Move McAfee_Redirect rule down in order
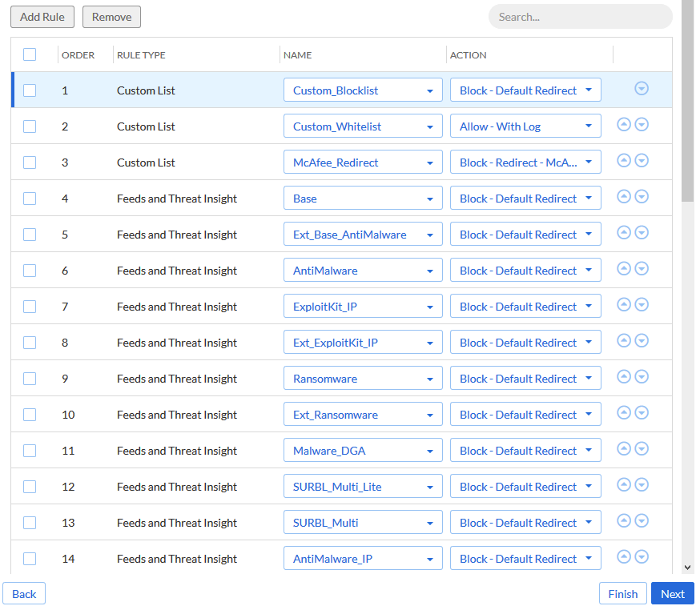Image resolution: width=700 pixels, height=606 pixels. point(641,161)
